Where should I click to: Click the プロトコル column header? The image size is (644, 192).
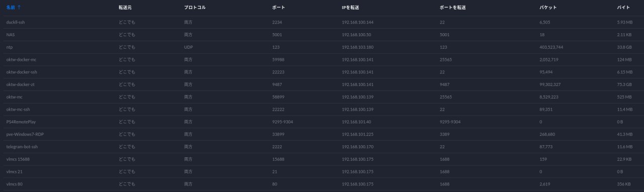195,8
